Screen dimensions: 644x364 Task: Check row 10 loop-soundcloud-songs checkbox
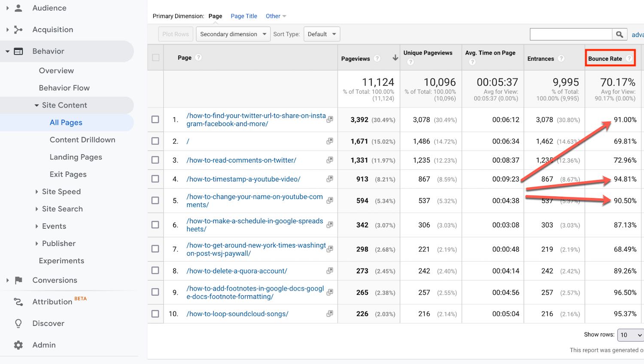pyautogui.click(x=155, y=314)
